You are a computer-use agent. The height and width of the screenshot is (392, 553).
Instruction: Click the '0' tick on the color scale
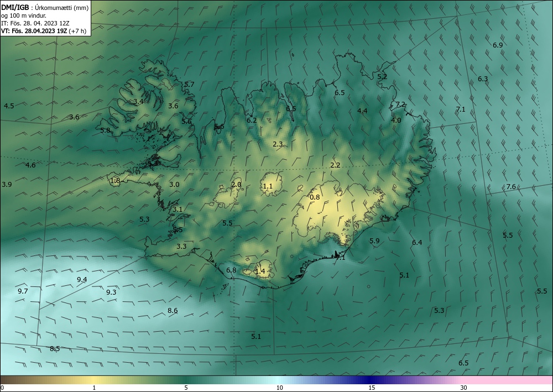click(2, 388)
